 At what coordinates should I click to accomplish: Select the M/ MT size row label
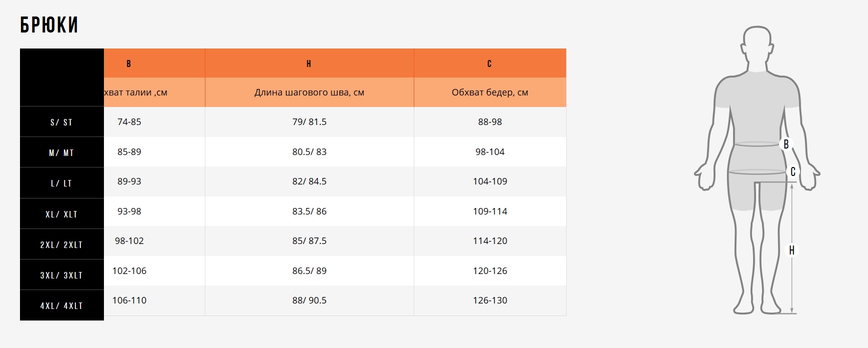(x=61, y=153)
